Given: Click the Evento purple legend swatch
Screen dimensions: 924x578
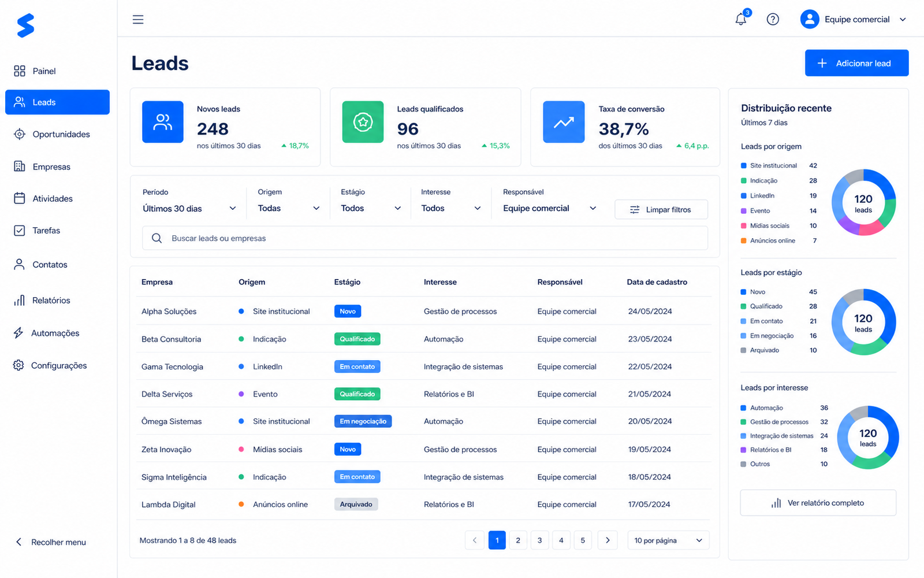Looking at the screenshot, I should coord(744,211).
